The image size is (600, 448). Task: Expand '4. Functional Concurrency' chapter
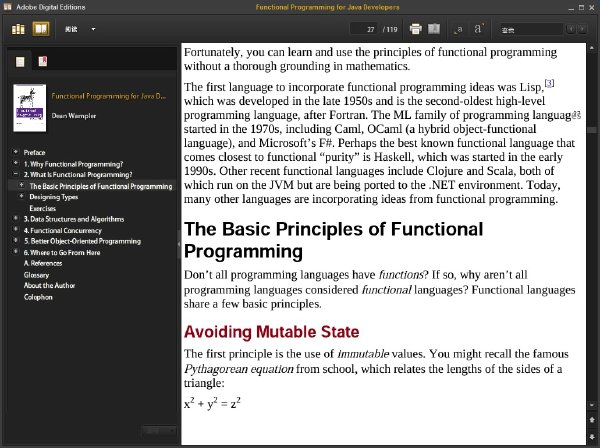pyautogui.click(x=16, y=230)
